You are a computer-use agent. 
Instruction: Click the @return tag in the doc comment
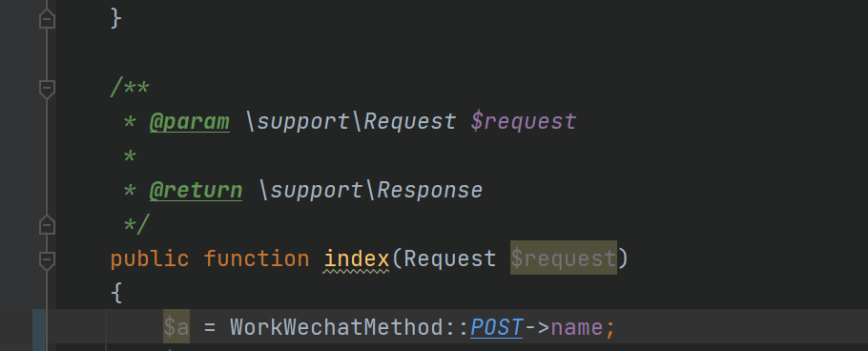coord(196,190)
